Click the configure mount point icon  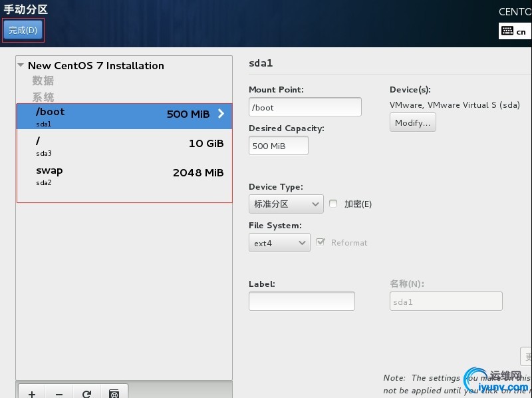(x=114, y=393)
